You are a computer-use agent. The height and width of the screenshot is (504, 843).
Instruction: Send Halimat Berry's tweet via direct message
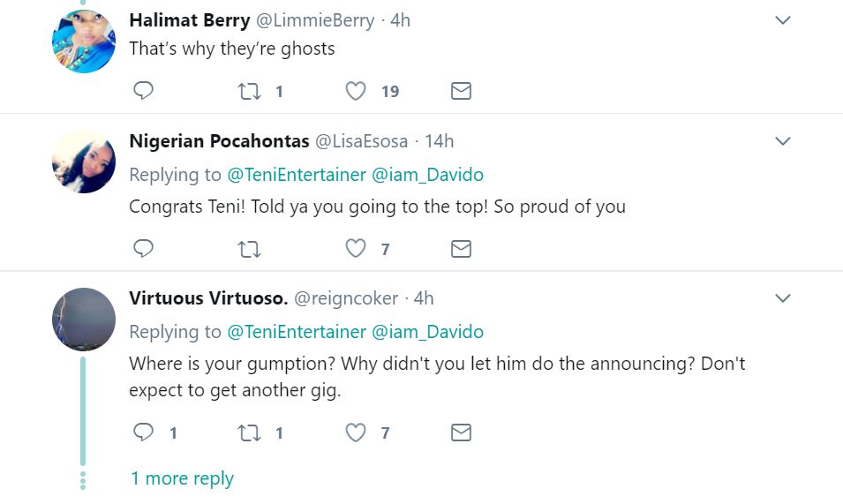[461, 91]
